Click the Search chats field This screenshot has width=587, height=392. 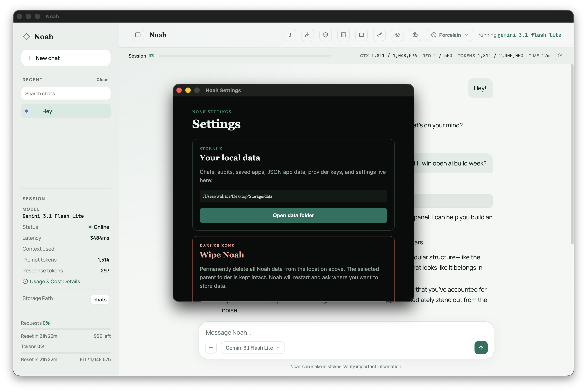66,94
